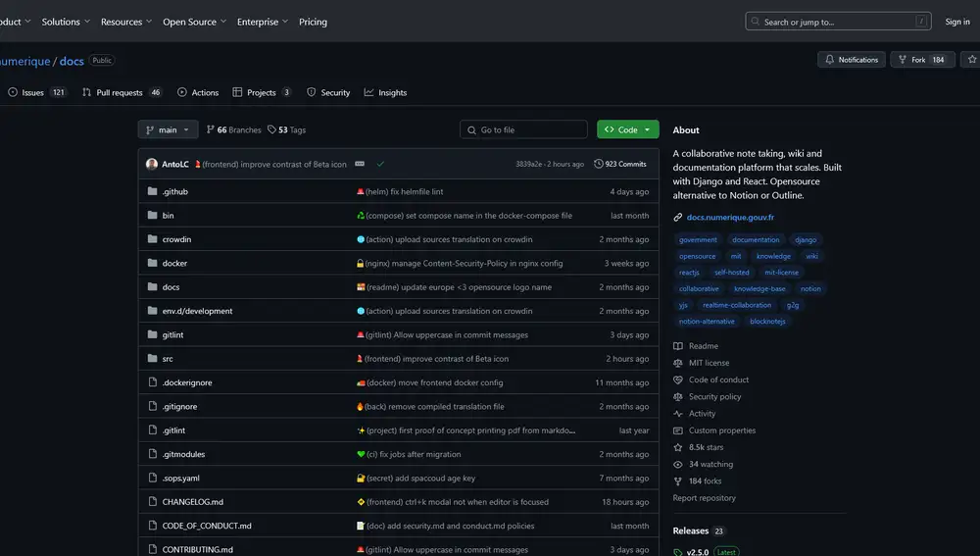This screenshot has height=556, width=980.
Task: Open the .sops.yaml file
Action: [181, 478]
